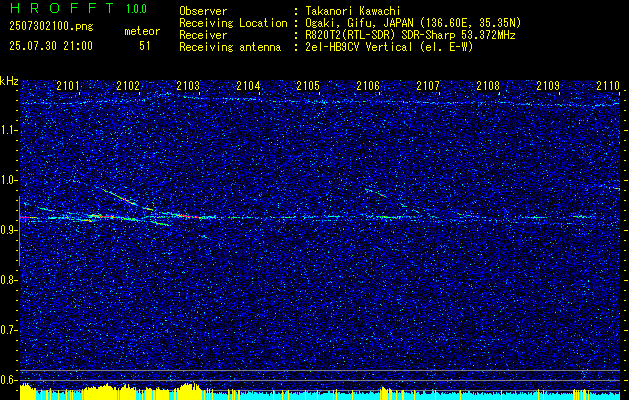Click the HROFFT program title
Image resolution: width=629 pixels, height=400 pixels.
click(x=62, y=8)
